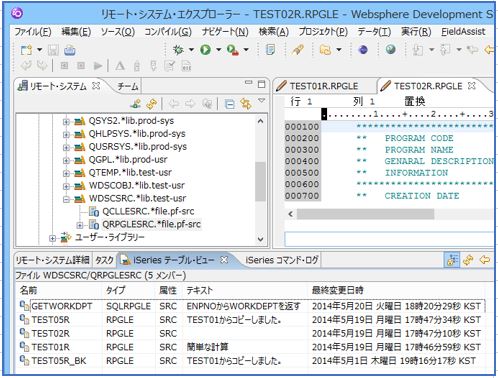Select QTEMP.*lib.test-usr in the tree
The height and width of the screenshot is (378, 498).
click(x=130, y=172)
